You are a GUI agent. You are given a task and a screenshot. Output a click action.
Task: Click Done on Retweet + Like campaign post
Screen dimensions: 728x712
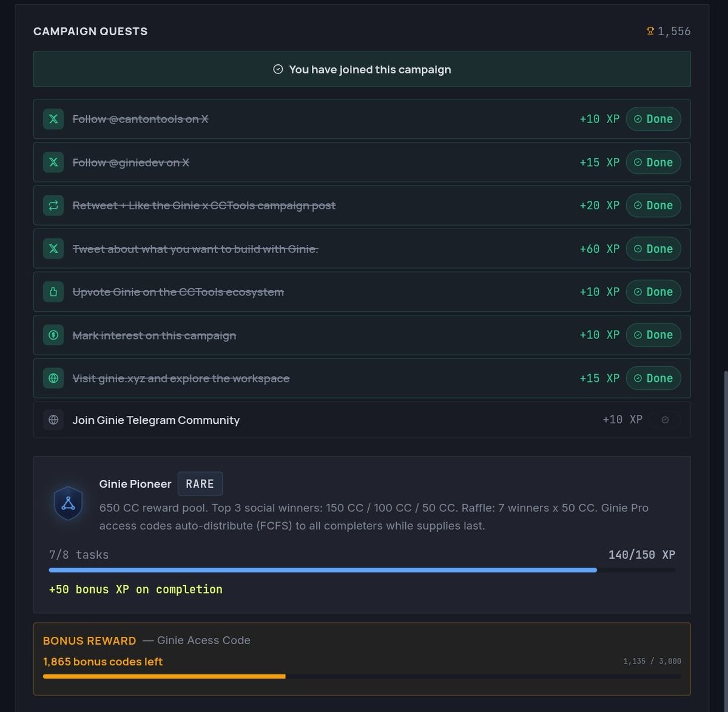[x=653, y=206]
